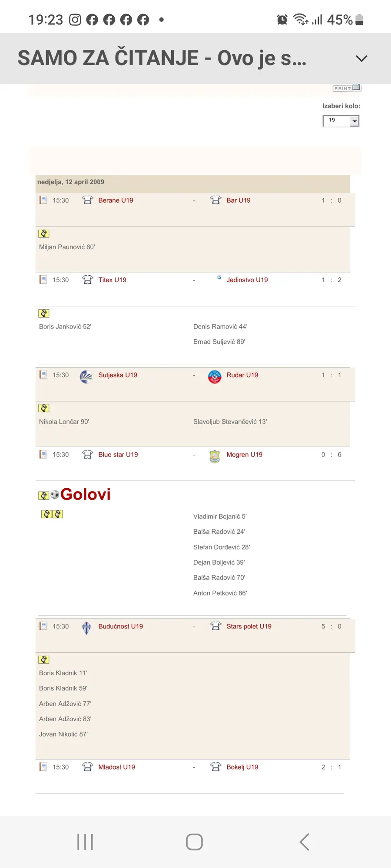Click the PRINT icon
391x868 pixels.
click(x=347, y=88)
